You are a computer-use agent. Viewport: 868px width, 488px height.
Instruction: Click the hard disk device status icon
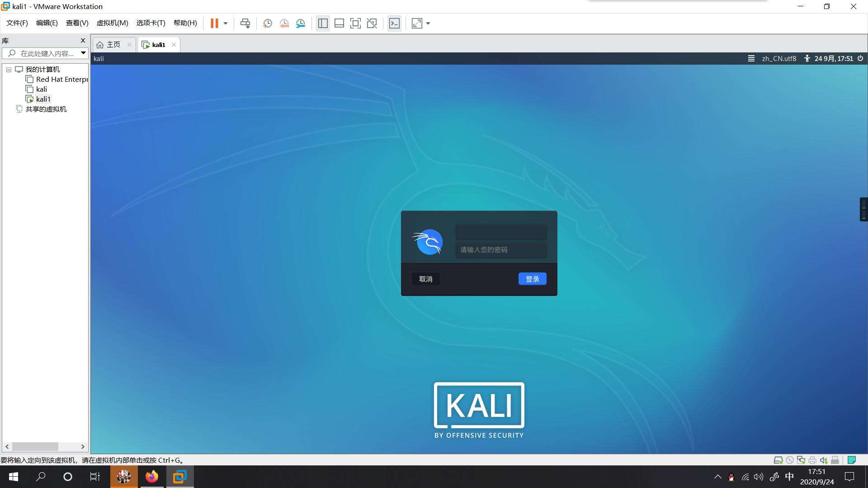(778, 460)
